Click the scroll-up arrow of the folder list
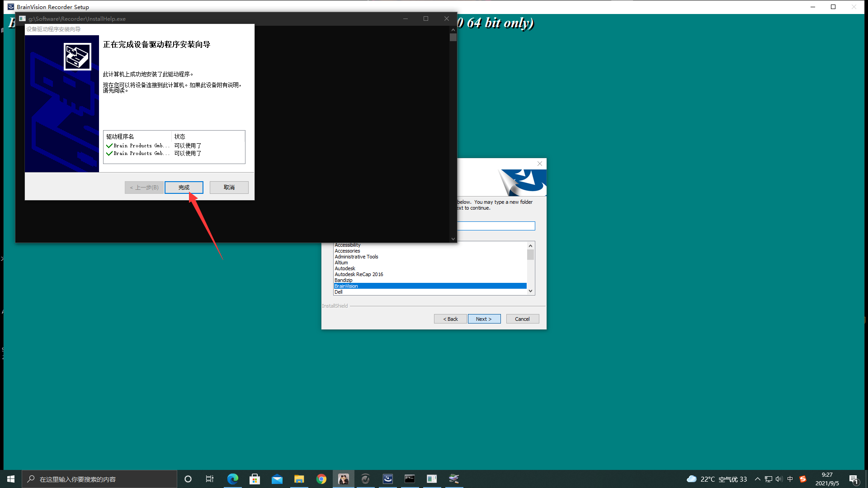Screen dimensions: 868x488 (x=530, y=246)
